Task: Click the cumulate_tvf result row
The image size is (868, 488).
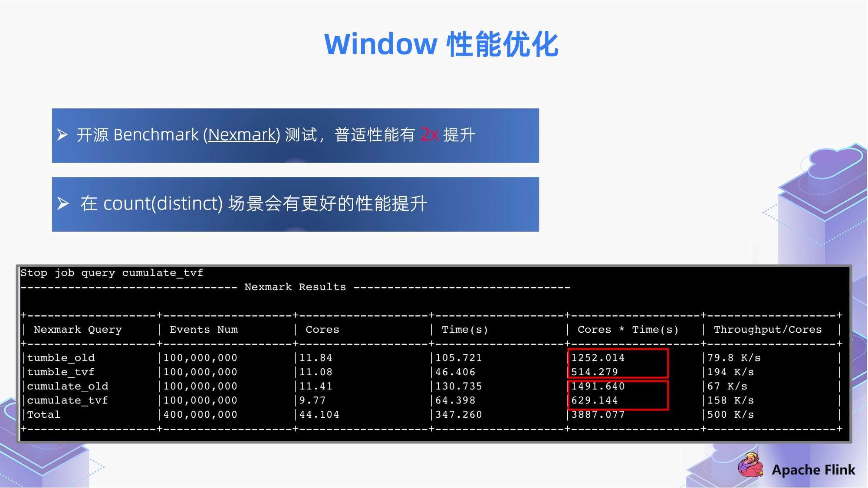Action: [x=434, y=401]
